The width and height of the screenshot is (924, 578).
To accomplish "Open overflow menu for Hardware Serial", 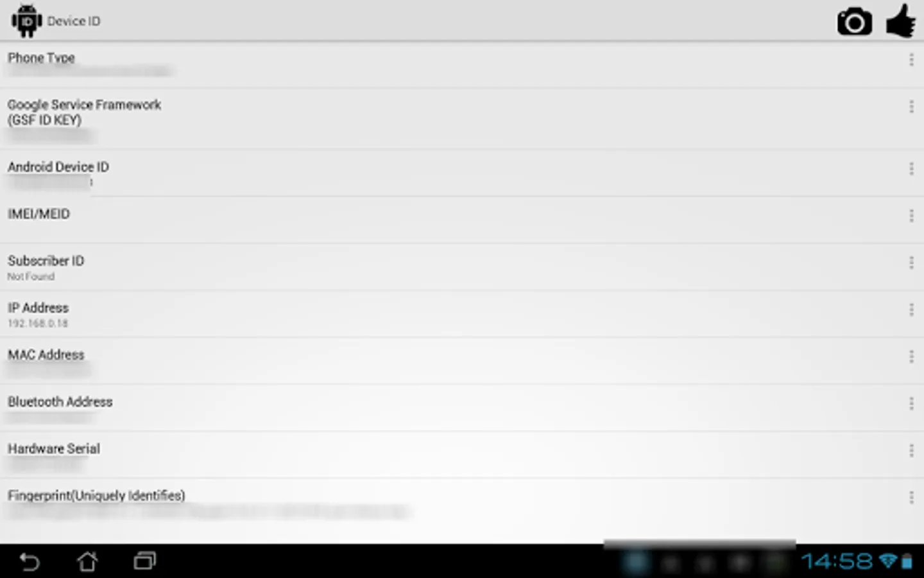I will (911, 450).
